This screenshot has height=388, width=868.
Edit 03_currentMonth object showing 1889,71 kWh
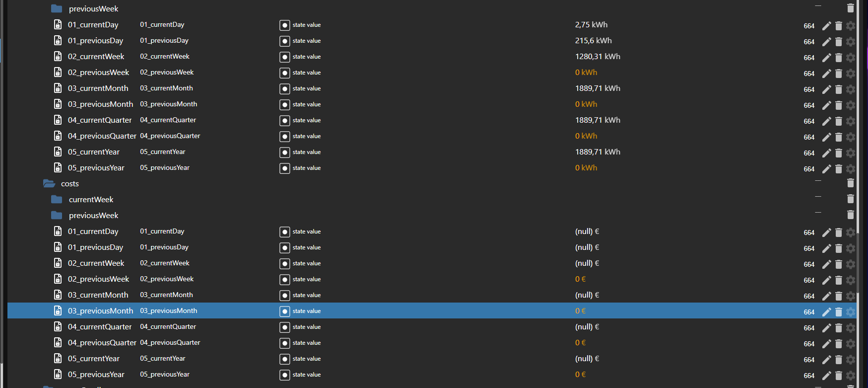[x=826, y=89]
